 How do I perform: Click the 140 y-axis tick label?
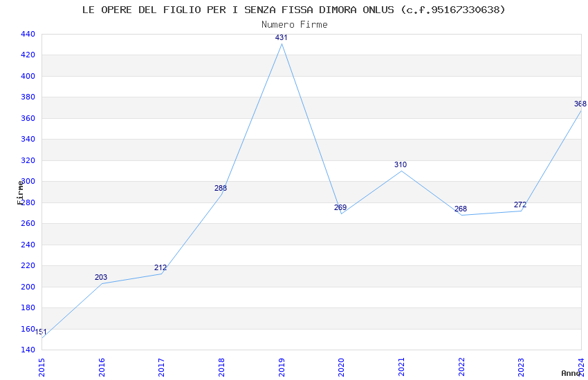click(x=28, y=350)
